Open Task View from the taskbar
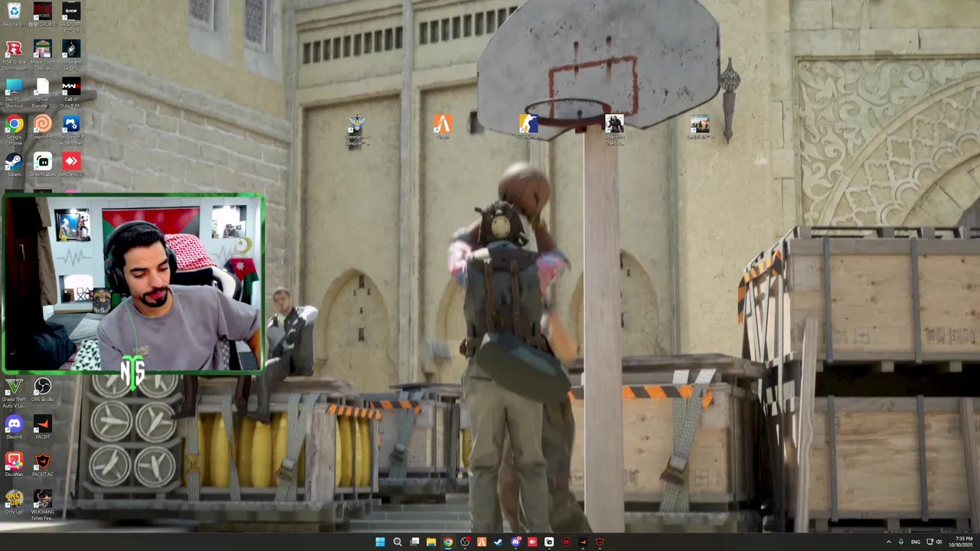This screenshot has width=980, height=551. [414, 542]
